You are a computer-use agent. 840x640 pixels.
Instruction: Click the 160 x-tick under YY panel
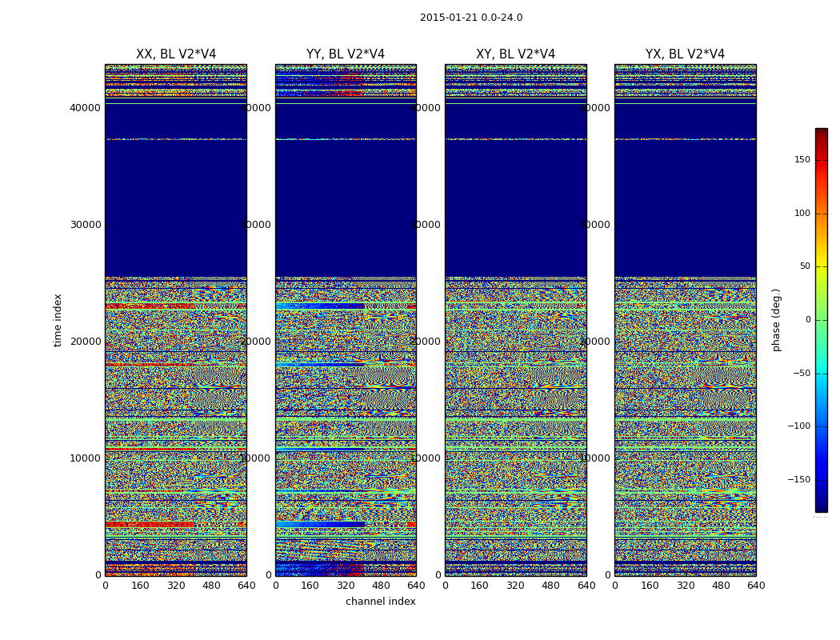tap(310, 586)
